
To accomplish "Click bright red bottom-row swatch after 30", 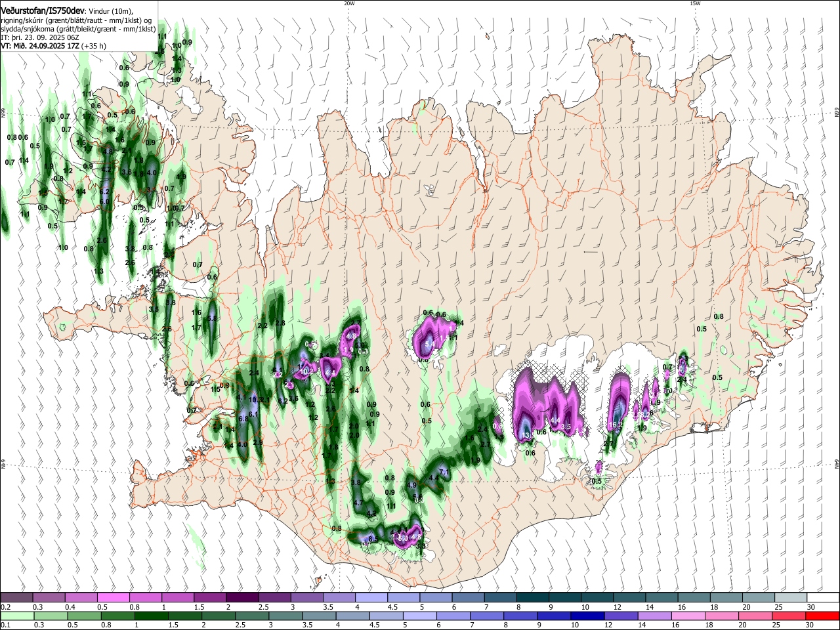I will (x=822, y=616).
